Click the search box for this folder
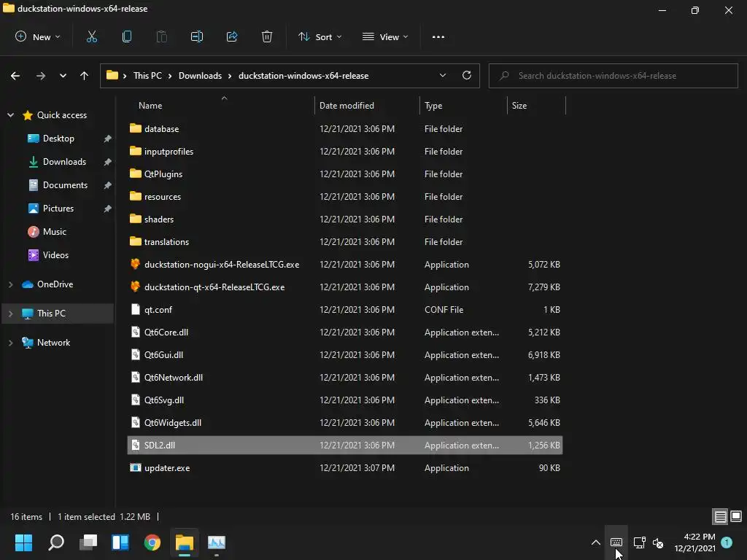This screenshot has height=560, width=747. [613, 76]
